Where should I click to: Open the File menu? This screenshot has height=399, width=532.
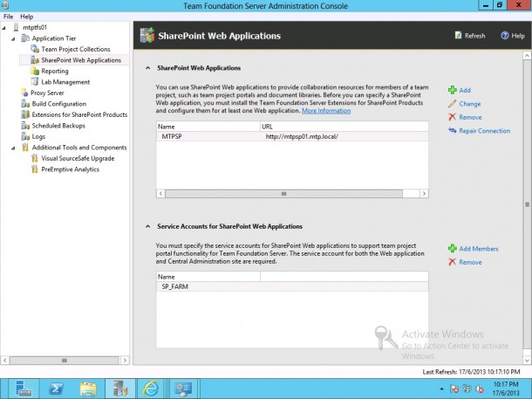(8, 17)
